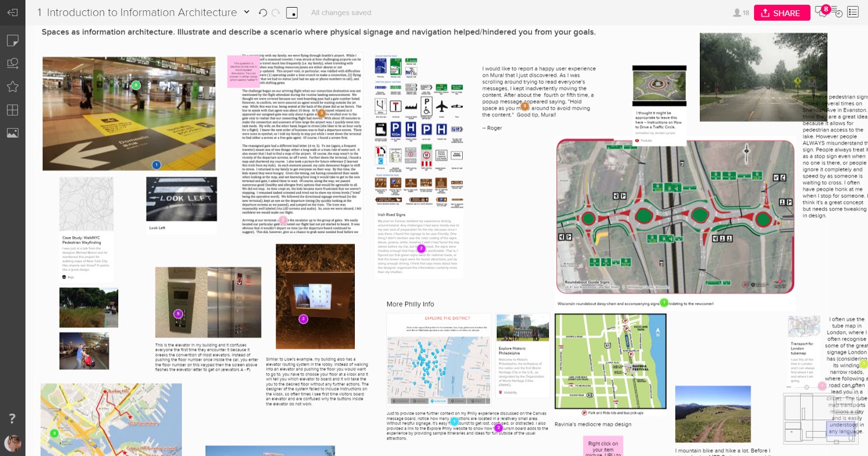Open green comment marker on Boston map

coord(54,433)
